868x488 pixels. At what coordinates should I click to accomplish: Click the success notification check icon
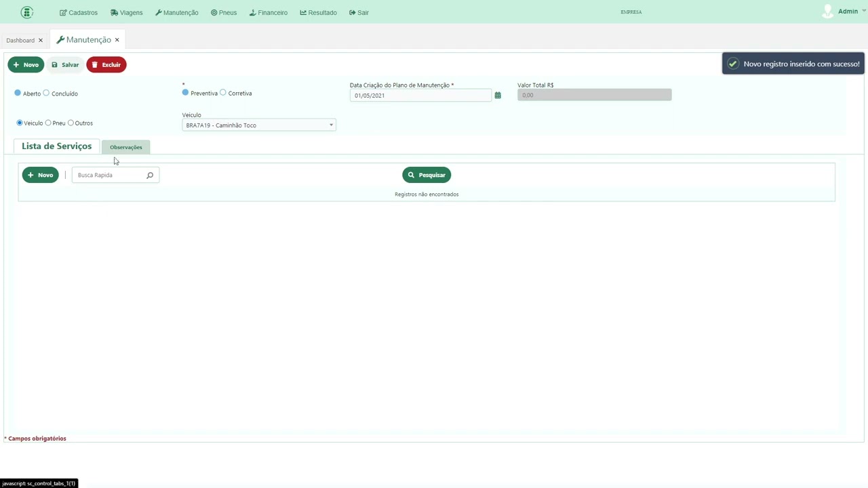coord(733,64)
